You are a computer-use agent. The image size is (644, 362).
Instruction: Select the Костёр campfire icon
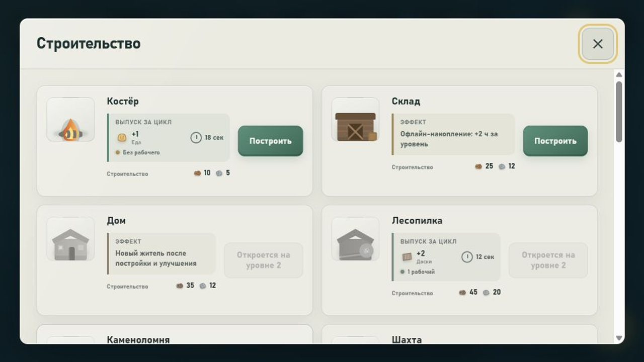pyautogui.click(x=71, y=120)
